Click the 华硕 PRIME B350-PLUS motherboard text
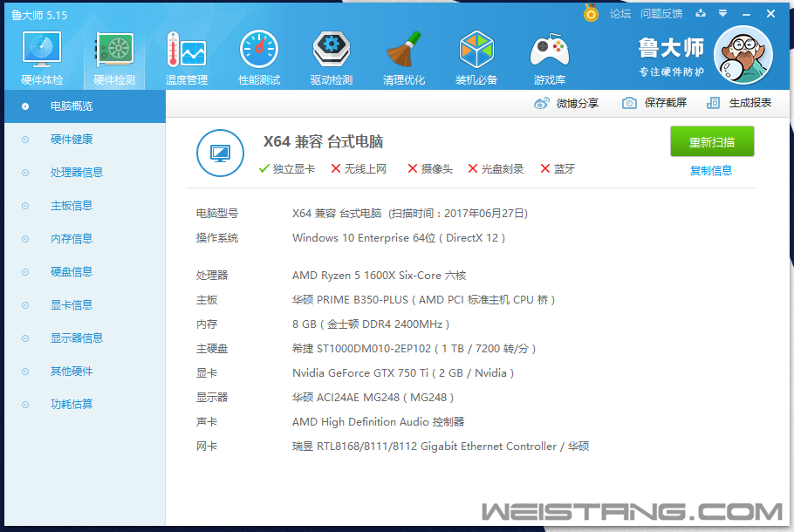Image resolution: width=794 pixels, height=532 pixels. click(423, 300)
